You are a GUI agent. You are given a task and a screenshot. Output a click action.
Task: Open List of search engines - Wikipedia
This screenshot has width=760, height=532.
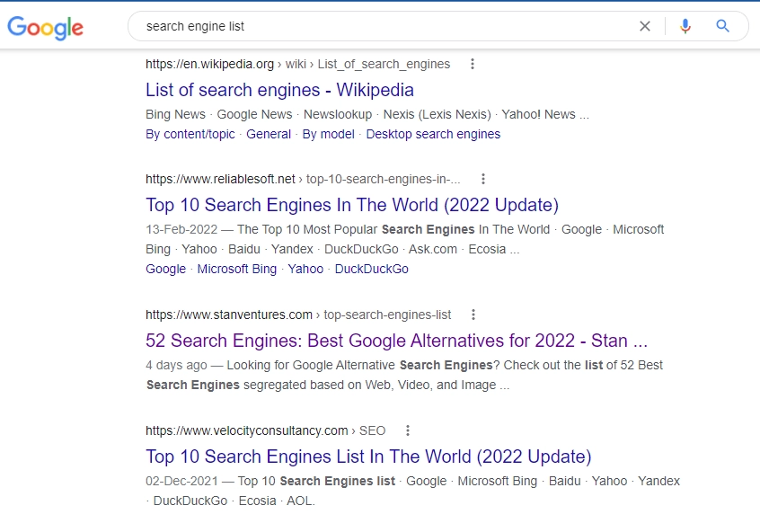[279, 90]
